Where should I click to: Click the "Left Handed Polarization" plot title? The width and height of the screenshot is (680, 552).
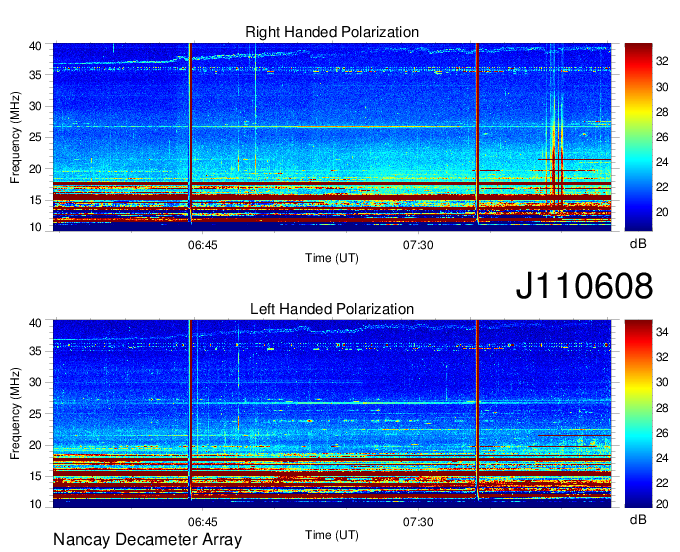(332, 309)
